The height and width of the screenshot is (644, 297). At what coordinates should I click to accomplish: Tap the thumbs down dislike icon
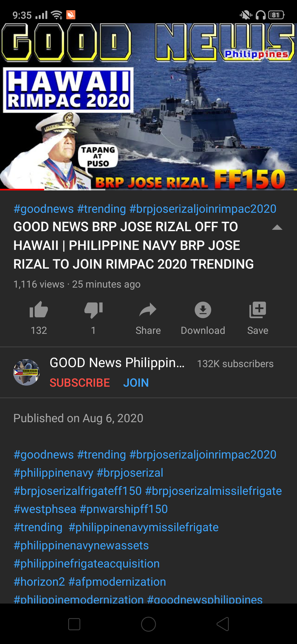pos(94,310)
